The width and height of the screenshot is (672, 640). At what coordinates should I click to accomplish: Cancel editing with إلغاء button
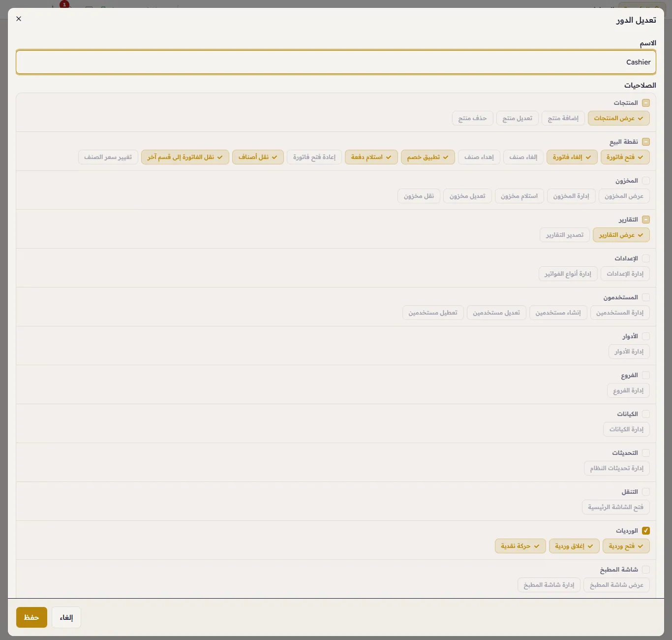click(66, 617)
